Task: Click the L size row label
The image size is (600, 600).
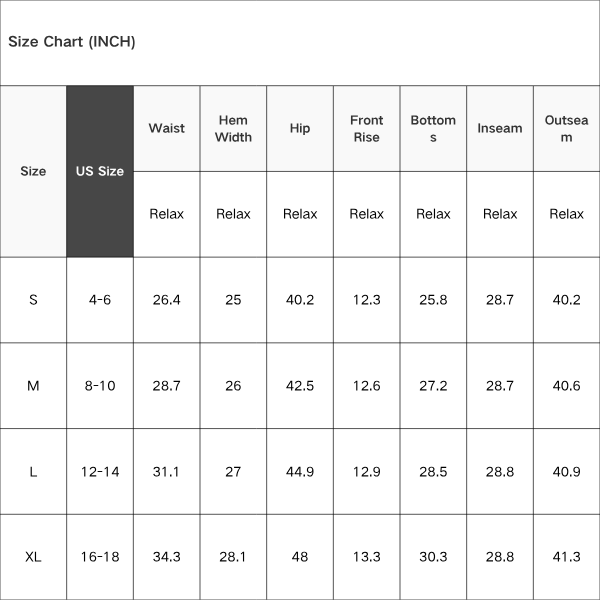Action: point(33,471)
